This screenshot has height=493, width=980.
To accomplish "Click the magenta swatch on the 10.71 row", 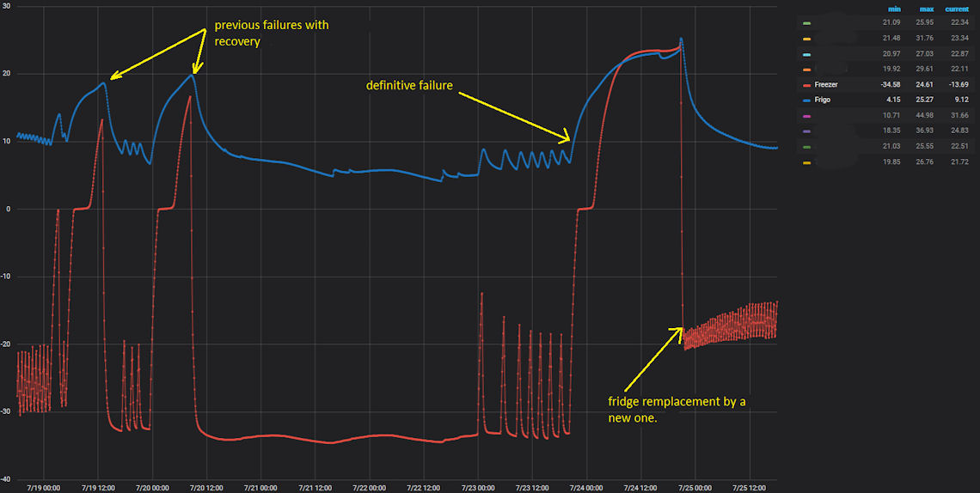I will pos(806,115).
